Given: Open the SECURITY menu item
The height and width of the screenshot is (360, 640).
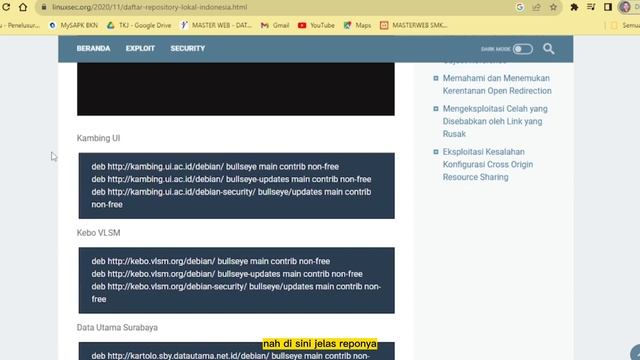Looking at the screenshot, I should point(188,49).
